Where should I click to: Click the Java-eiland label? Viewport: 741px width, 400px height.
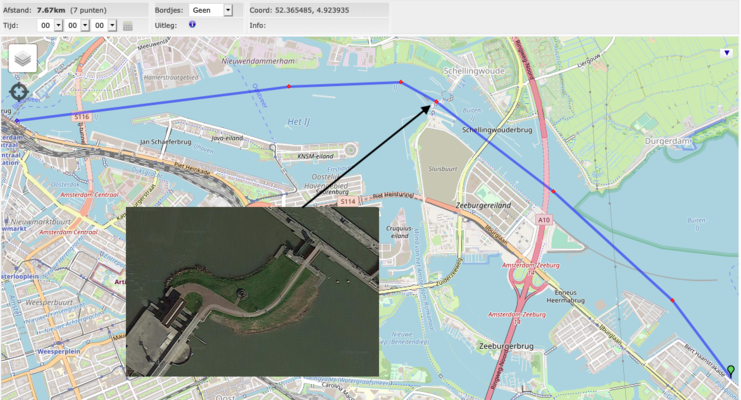click(x=227, y=139)
